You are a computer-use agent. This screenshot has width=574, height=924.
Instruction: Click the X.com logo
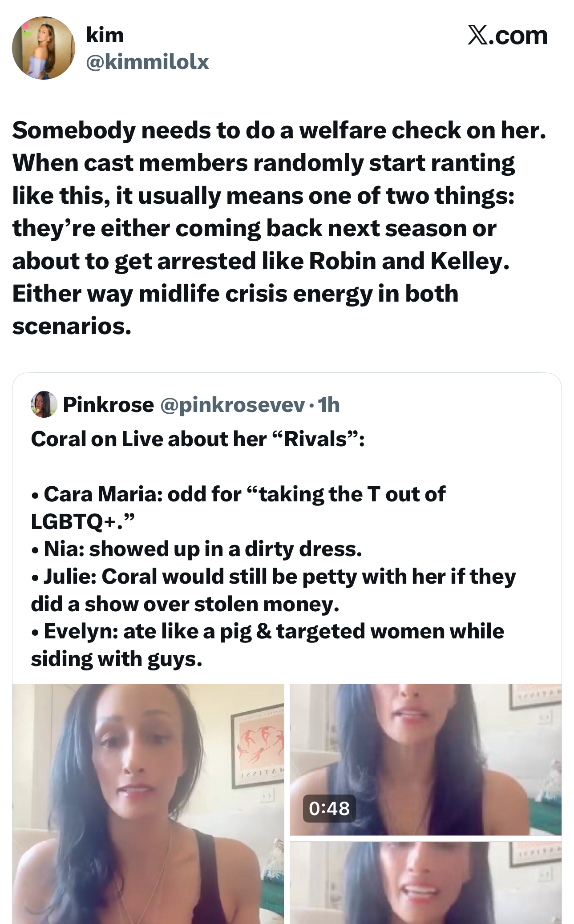pyautogui.click(x=507, y=35)
